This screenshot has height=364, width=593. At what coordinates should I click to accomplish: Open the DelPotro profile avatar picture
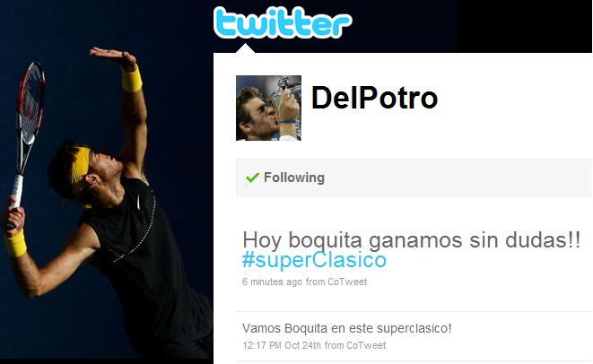(268, 108)
